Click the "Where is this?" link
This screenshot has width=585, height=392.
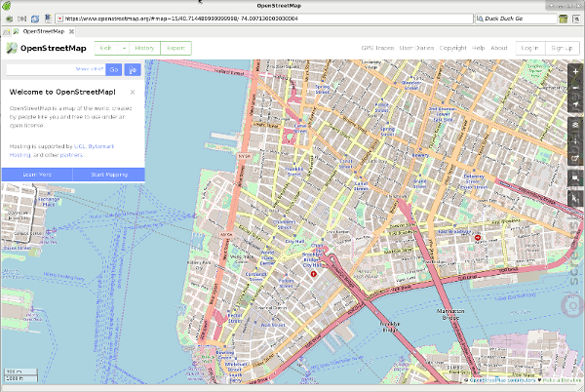pos(90,69)
